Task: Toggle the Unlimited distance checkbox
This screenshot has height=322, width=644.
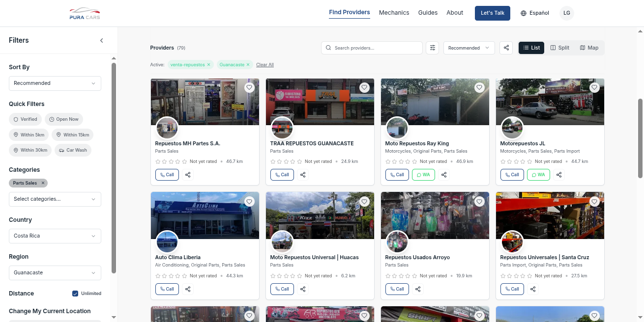Action: click(x=75, y=294)
